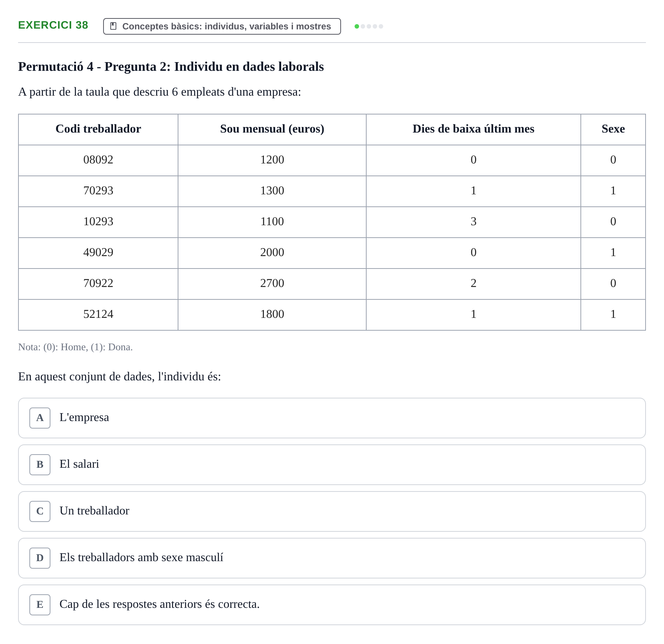Click salary value 1100
The image size is (664, 644).
pos(272,222)
